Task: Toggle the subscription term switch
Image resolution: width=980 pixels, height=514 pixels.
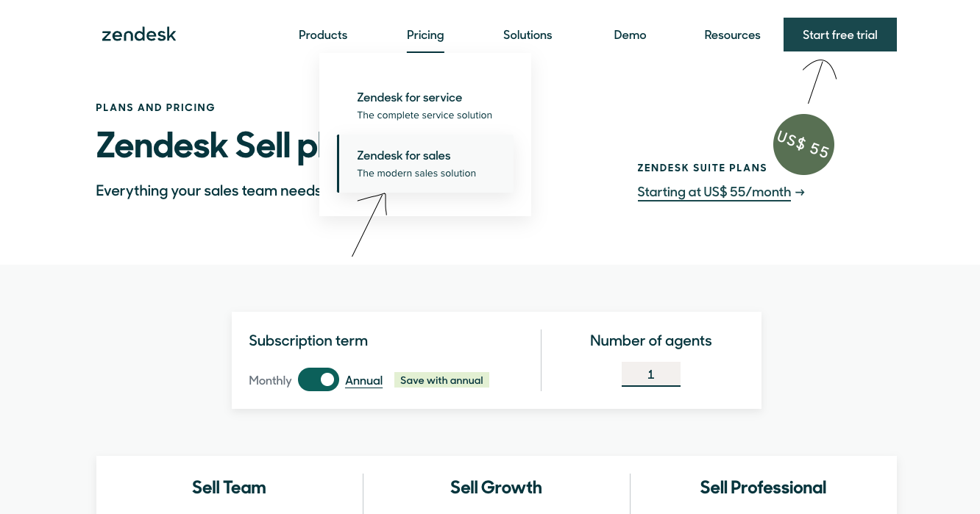Action: [319, 379]
